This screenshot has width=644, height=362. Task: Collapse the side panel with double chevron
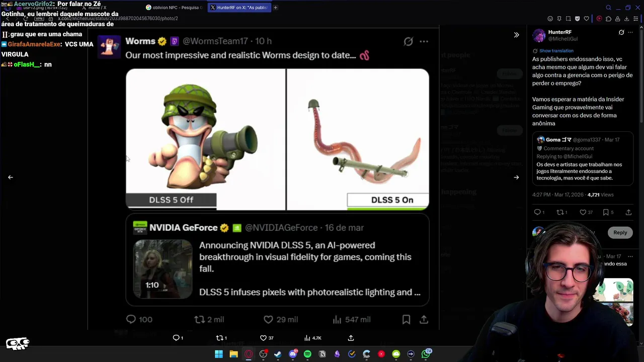tap(516, 35)
